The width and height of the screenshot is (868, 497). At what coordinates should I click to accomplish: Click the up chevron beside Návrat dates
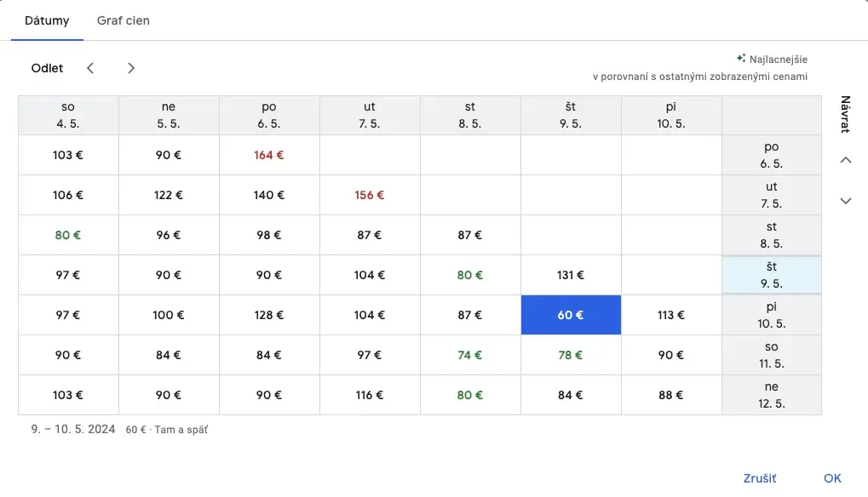tap(844, 159)
